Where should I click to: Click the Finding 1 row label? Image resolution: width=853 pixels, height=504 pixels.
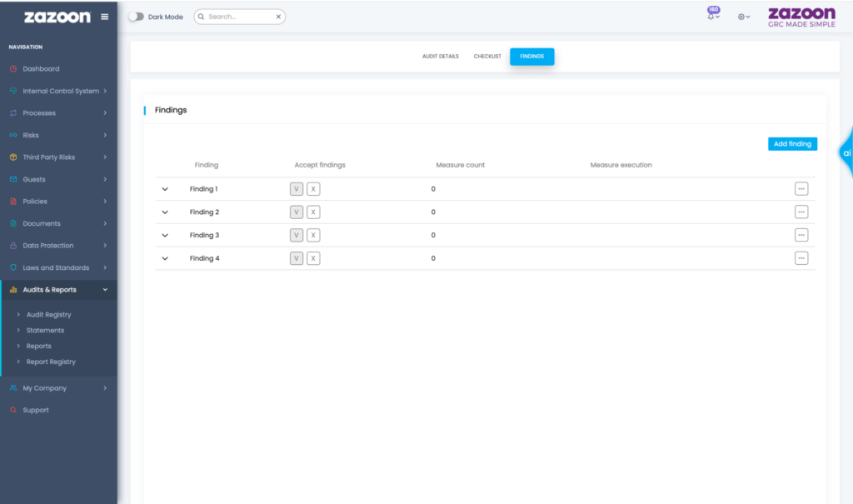pyautogui.click(x=203, y=189)
